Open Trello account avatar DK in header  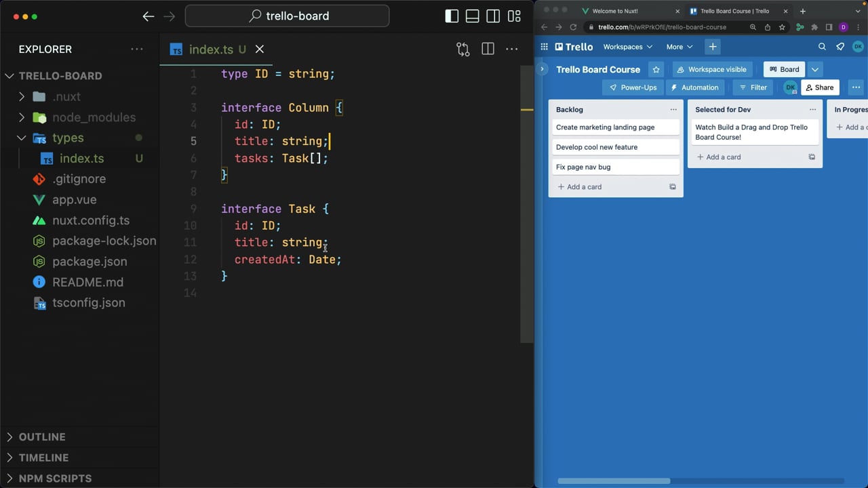coord(858,47)
